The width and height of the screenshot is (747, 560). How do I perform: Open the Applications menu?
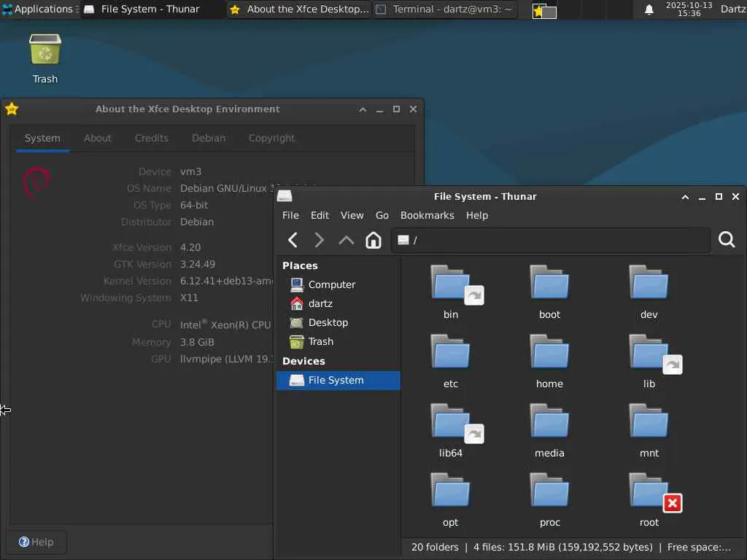pyautogui.click(x=40, y=9)
